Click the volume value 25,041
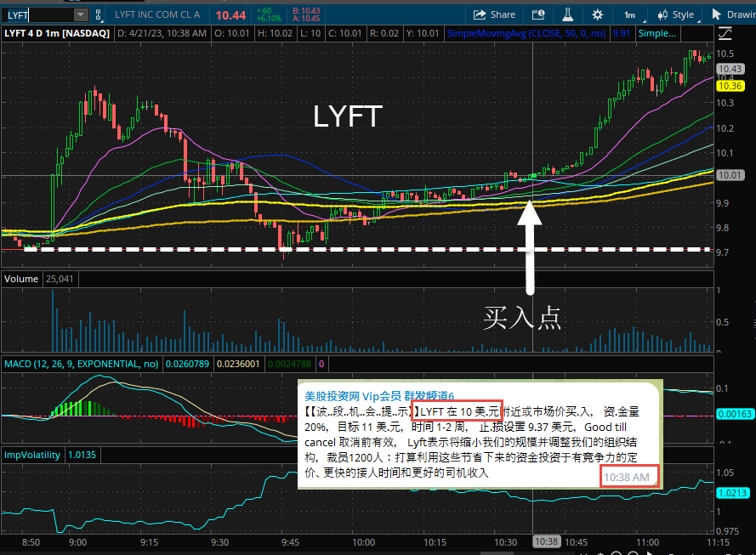Viewport: 756px width, 555px height. (60, 279)
